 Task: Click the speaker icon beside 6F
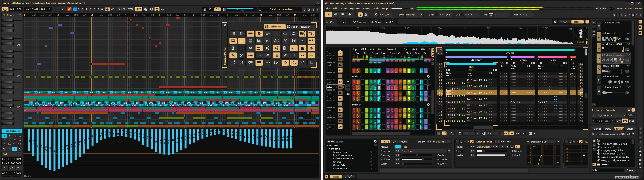click(x=108, y=9)
